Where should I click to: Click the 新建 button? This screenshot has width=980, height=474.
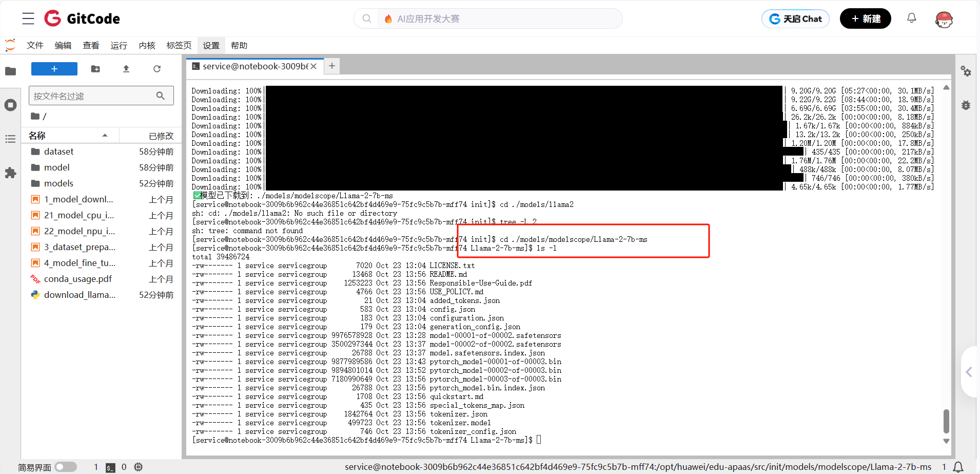point(866,18)
